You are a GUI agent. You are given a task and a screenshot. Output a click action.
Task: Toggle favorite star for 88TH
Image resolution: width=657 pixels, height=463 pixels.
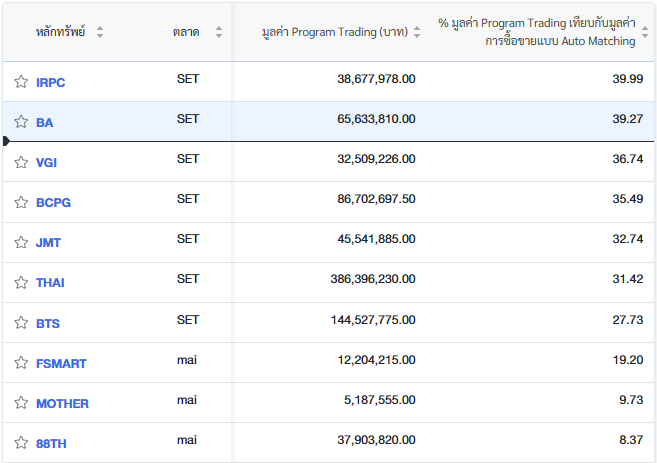point(21,443)
